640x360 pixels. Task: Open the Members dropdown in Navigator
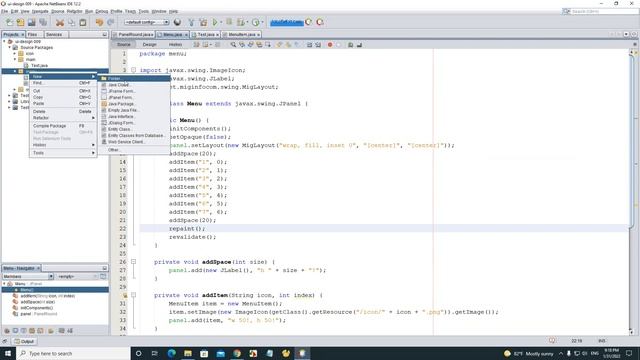pyautogui.click(x=28, y=276)
